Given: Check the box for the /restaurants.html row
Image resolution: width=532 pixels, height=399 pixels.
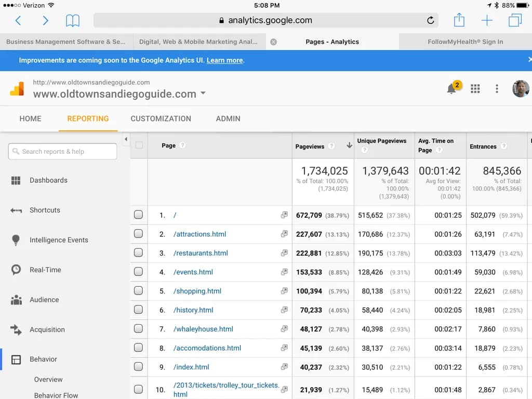Looking at the screenshot, I should (x=138, y=253).
